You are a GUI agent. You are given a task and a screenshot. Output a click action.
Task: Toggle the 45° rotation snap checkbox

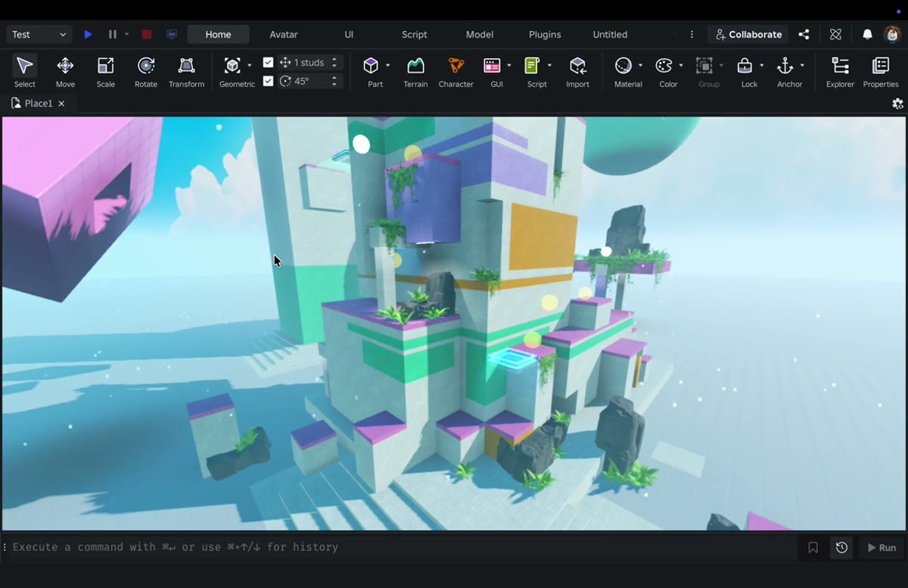click(x=268, y=80)
